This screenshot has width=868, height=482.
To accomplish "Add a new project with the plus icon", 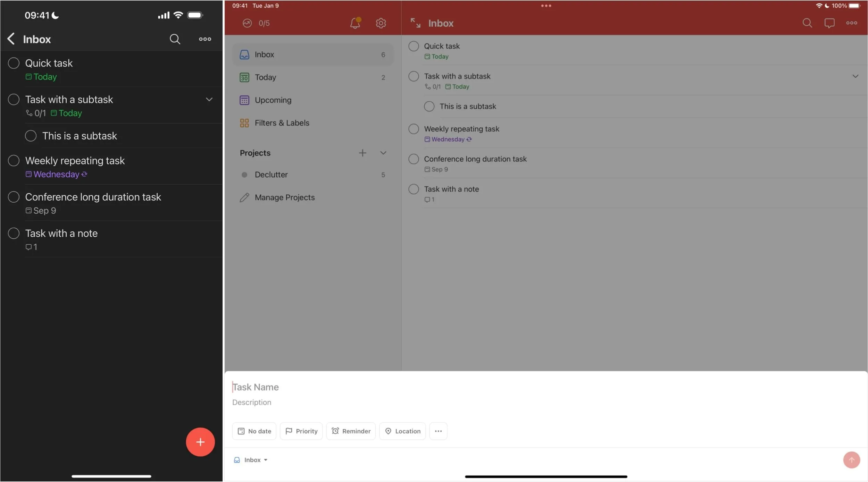I will point(362,153).
